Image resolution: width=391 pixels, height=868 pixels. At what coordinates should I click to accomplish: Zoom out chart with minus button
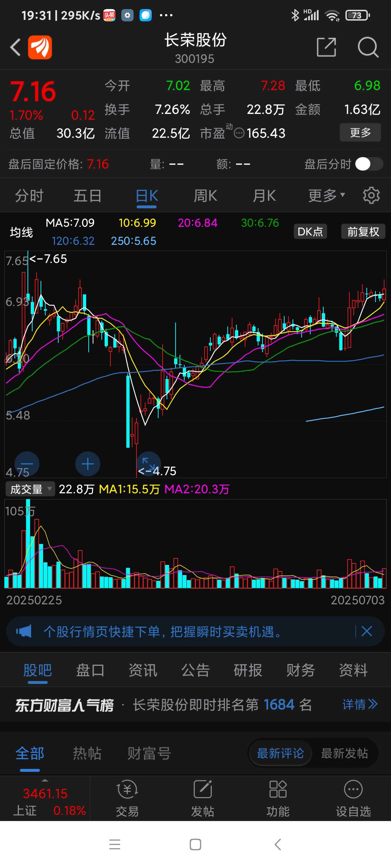[27, 464]
